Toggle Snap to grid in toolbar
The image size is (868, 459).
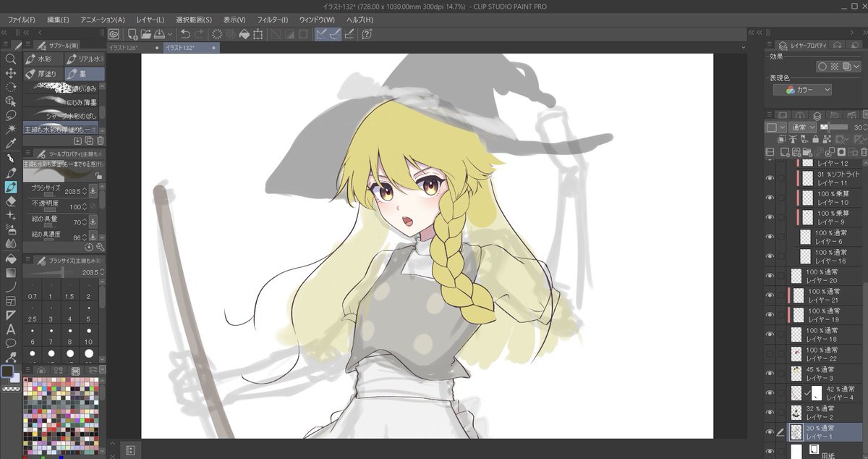tap(349, 34)
